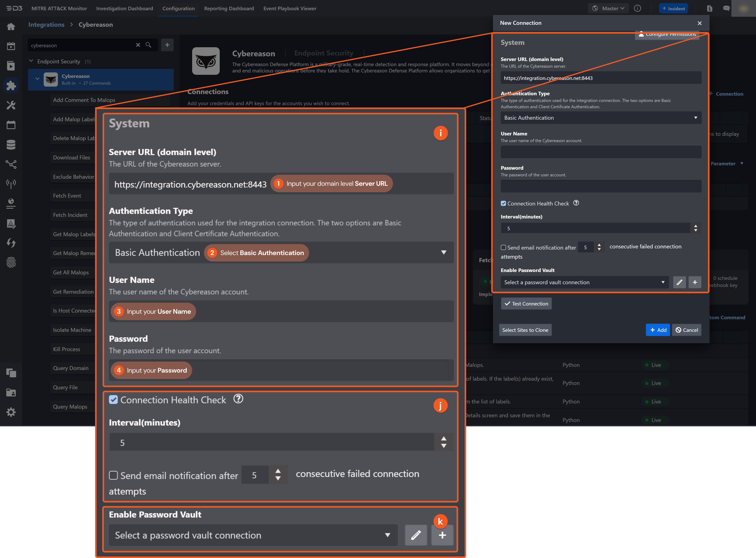Open the wrench-and-screwdriver Tools icon

coord(11,105)
